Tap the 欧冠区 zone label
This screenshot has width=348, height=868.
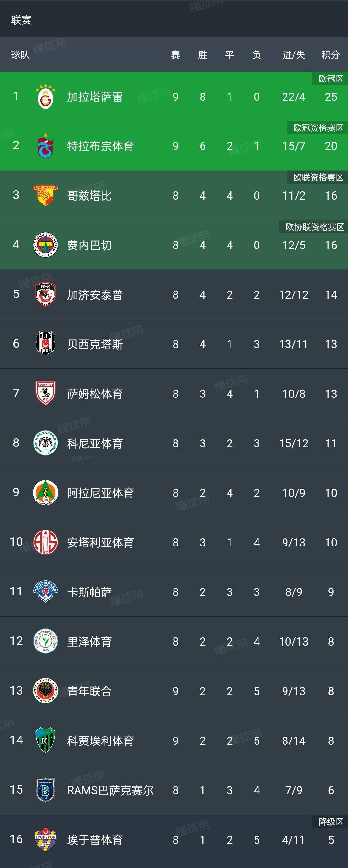331,79
